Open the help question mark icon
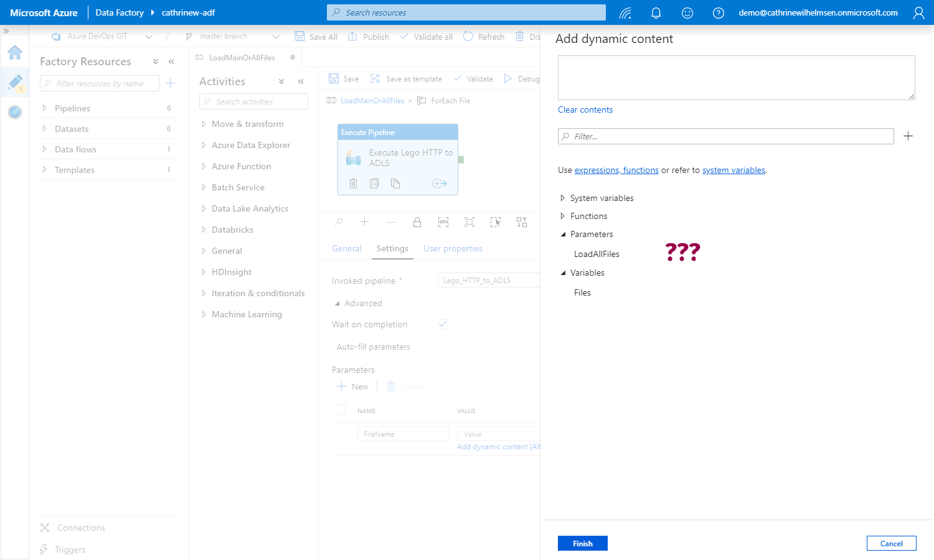This screenshot has height=560, width=934. pyautogui.click(x=718, y=13)
